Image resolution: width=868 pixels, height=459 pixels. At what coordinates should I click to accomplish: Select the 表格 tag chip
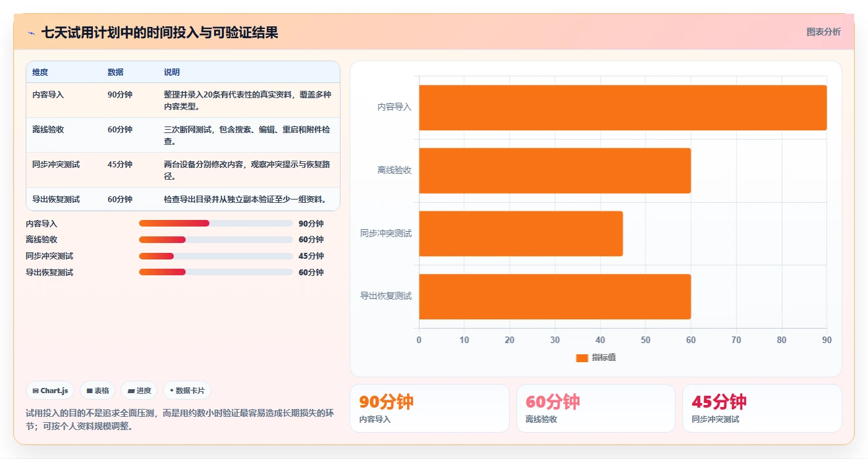click(x=97, y=391)
